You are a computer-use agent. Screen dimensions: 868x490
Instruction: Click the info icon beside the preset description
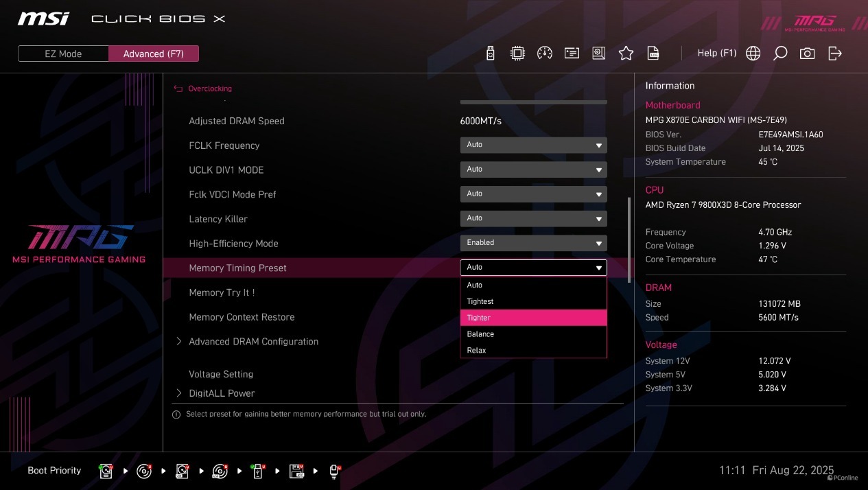[176, 415]
